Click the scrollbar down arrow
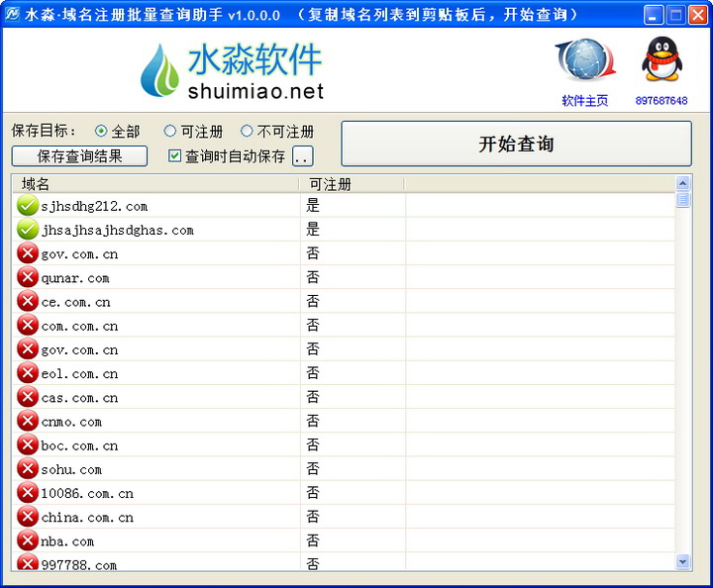713x588 pixels. pos(682,561)
